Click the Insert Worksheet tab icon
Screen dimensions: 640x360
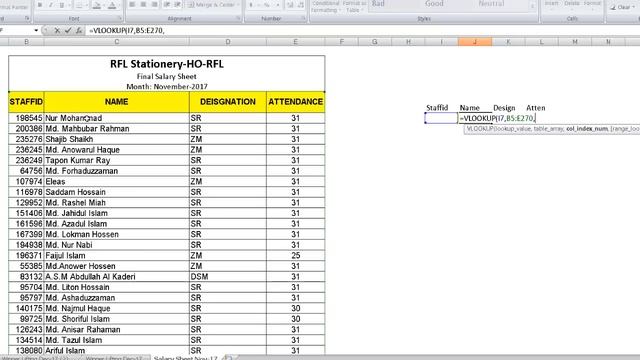point(229,358)
